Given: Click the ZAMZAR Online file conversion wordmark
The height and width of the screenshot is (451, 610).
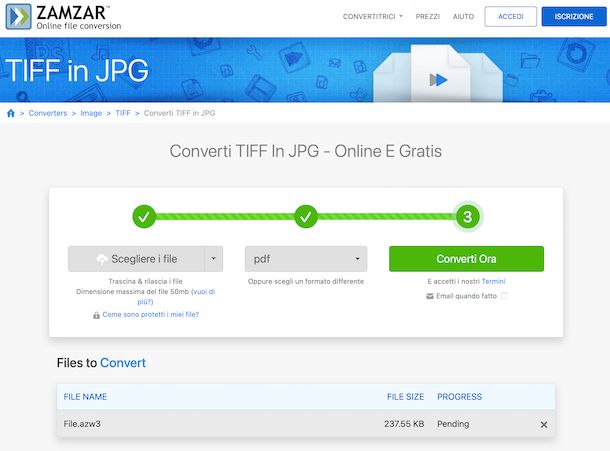Looking at the screenshot, I should pos(79,18).
